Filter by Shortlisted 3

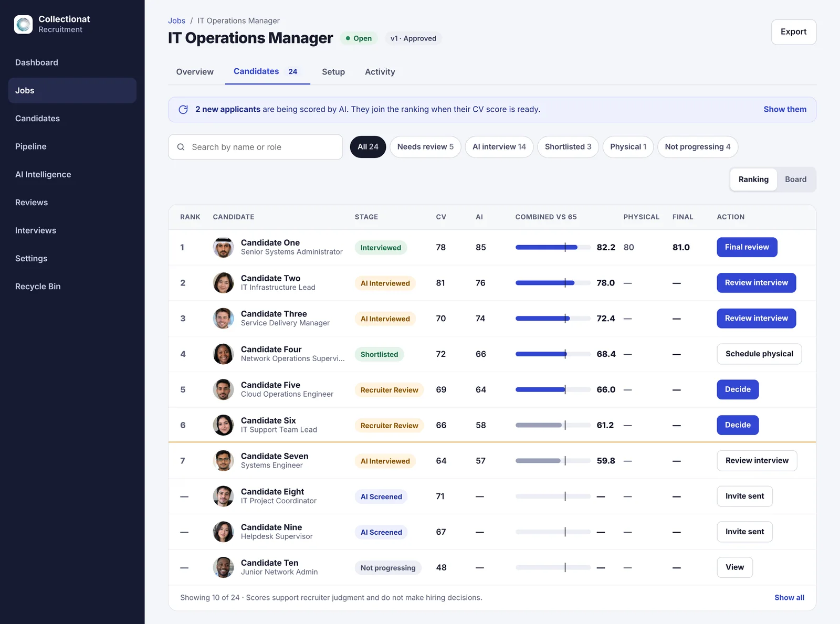[568, 147]
